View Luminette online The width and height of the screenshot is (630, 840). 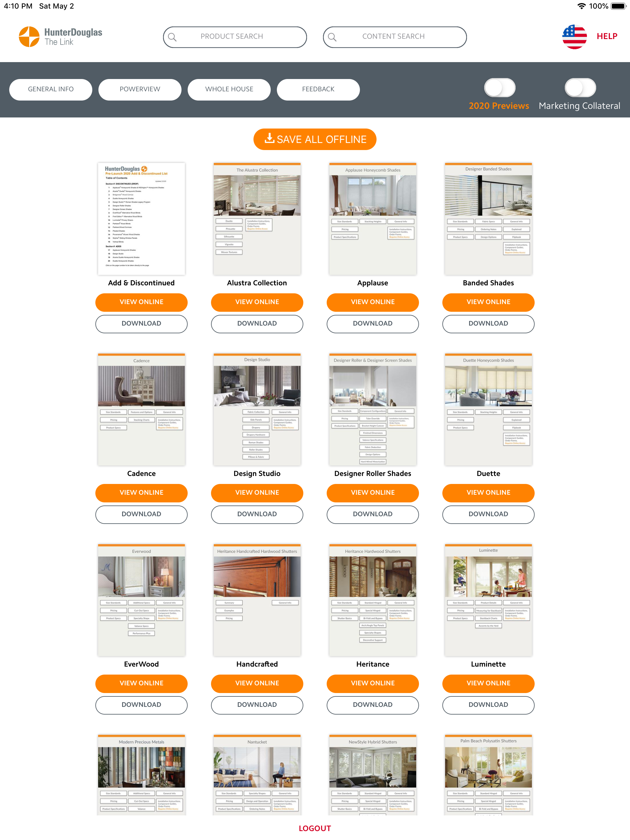[x=488, y=683]
